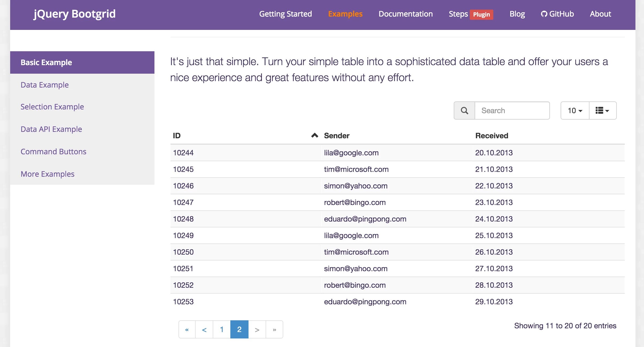
Task: Go to previous page with left arrow
Action: (x=204, y=330)
